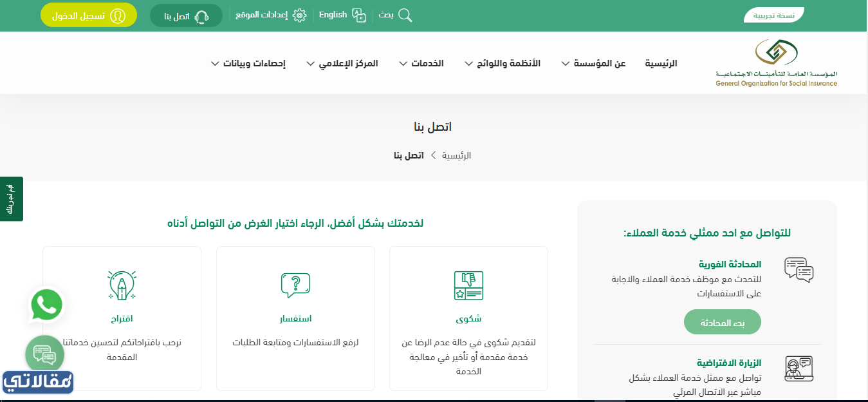
Task: Click the الزيارة الافتراضية heading
Action: click(x=729, y=363)
